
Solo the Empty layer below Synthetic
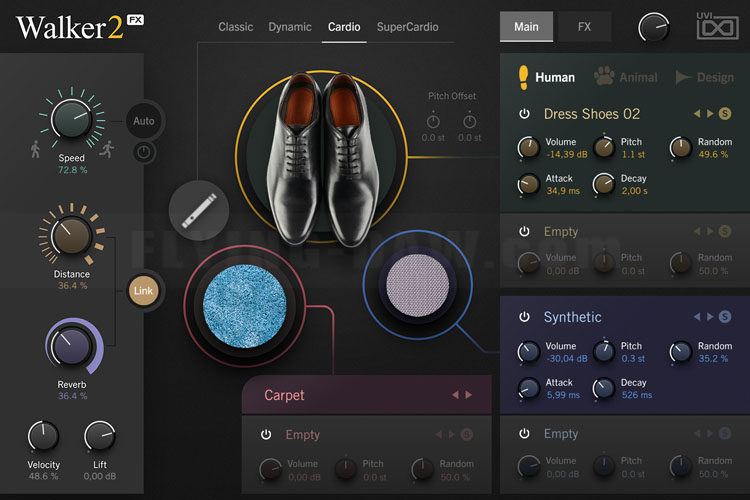pyautogui.click(x=725, y=433)
